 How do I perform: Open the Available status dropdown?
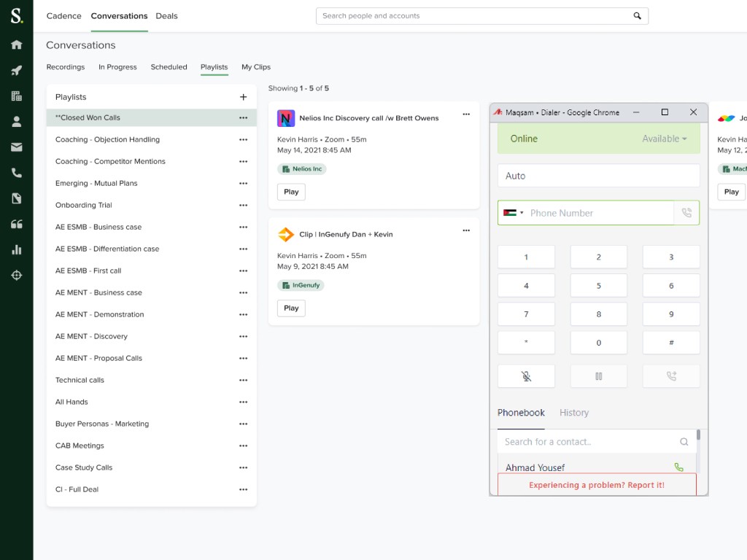pyautogui.click(x=664, y=139)
